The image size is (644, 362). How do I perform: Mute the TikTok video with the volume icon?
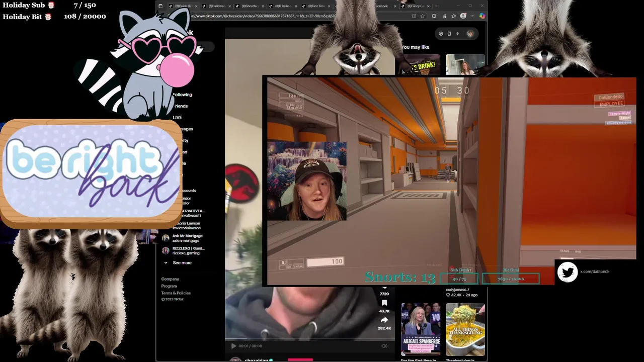pos(384,346)
